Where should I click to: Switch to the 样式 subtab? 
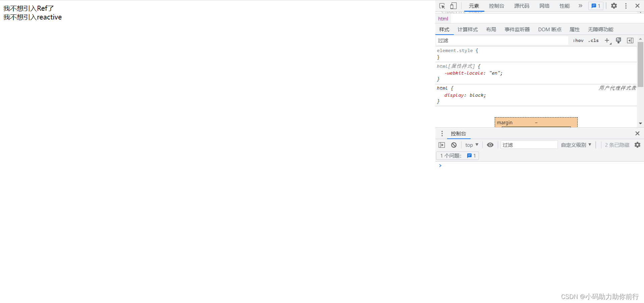(x=444, y=30)
